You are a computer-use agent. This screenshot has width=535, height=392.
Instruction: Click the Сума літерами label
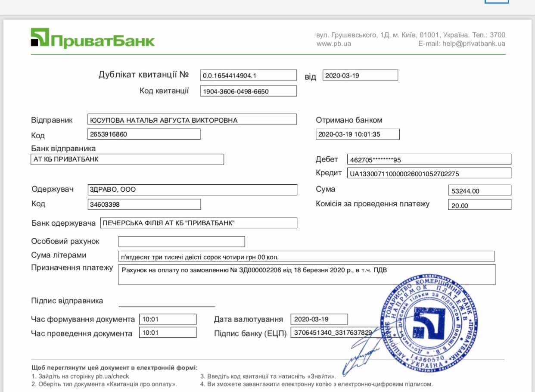point(59,255)
